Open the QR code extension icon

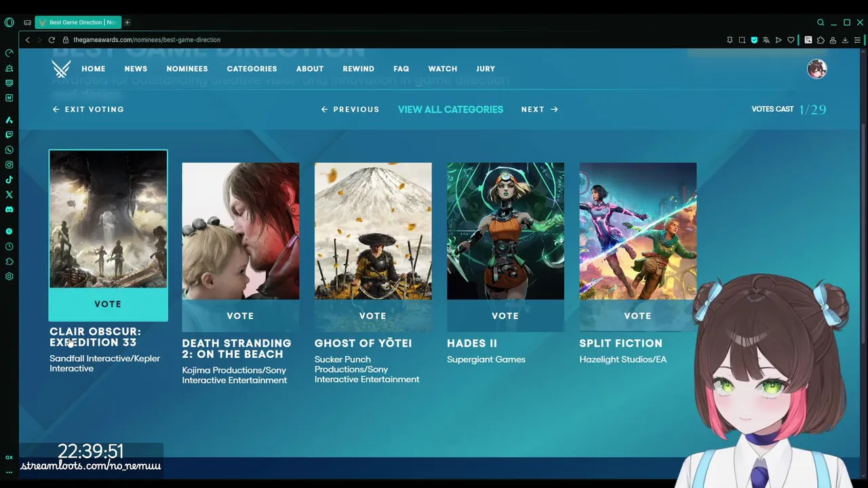tap(808, 40)
